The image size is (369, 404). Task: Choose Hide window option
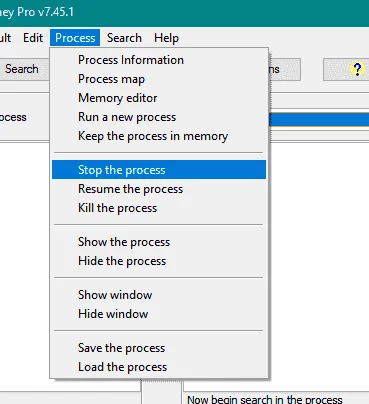click(159, 314)
